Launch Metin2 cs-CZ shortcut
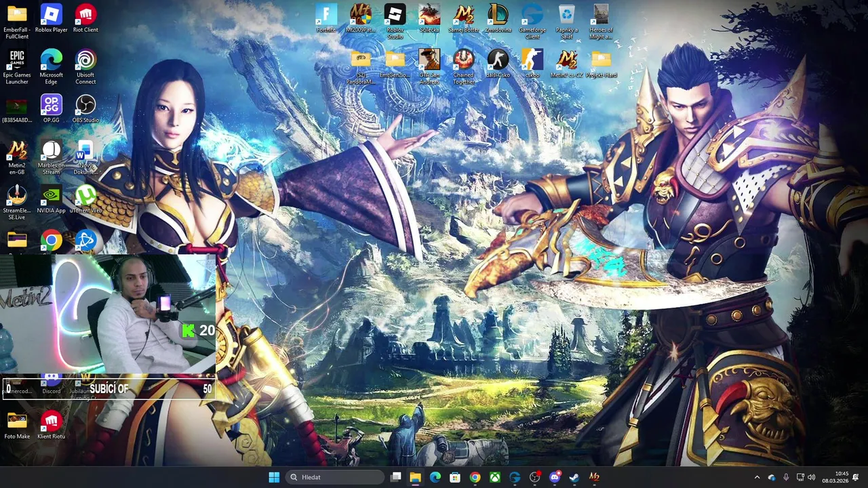 567,64
